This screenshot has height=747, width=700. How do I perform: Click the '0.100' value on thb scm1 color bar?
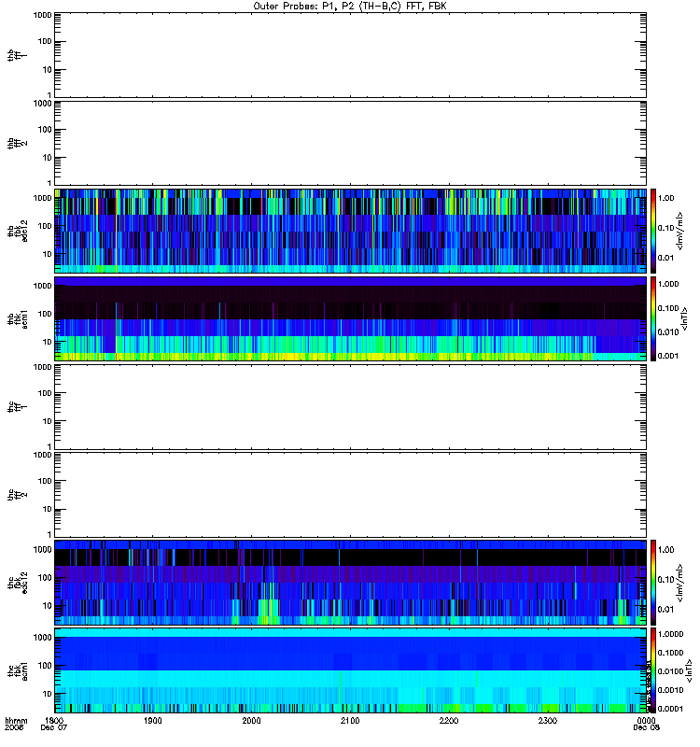(668, 308)
